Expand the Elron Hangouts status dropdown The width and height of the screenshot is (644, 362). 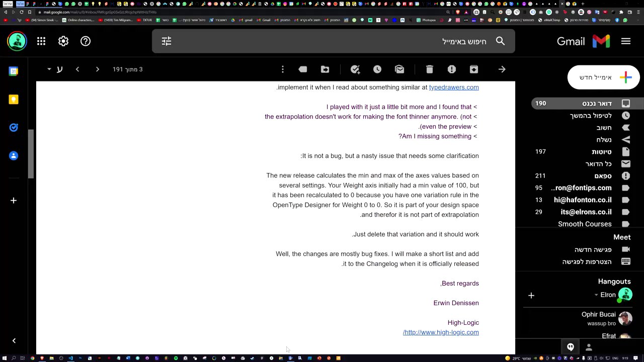coord(596,295)
